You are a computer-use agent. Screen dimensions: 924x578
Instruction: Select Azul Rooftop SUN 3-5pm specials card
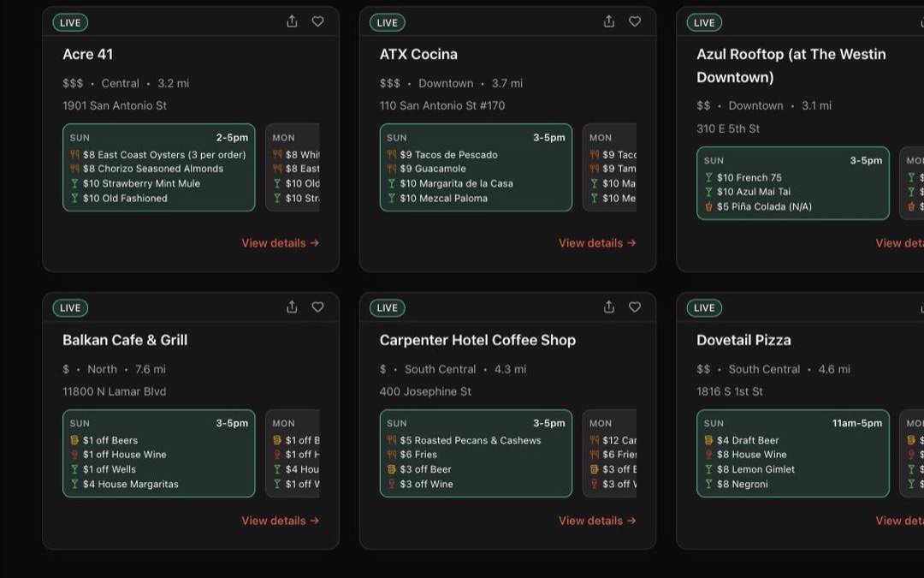point(793,183)
